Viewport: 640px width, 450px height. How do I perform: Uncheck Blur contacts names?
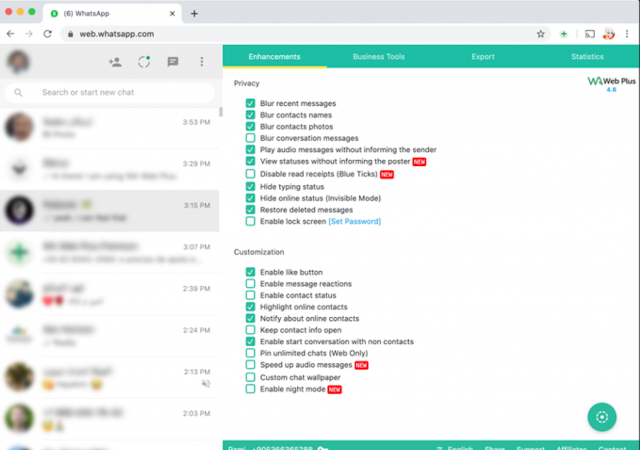[x=250, y=115]
